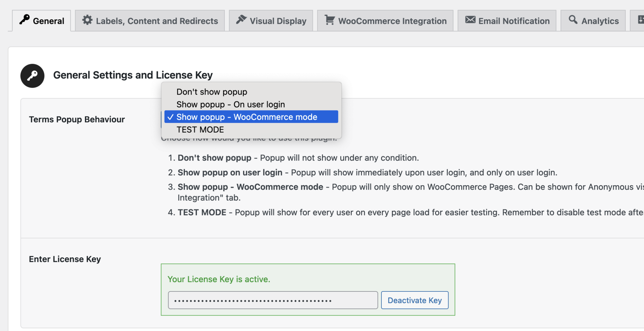Select the General tab
Viewport: 644px width, 331px height.
coord(42,21)
